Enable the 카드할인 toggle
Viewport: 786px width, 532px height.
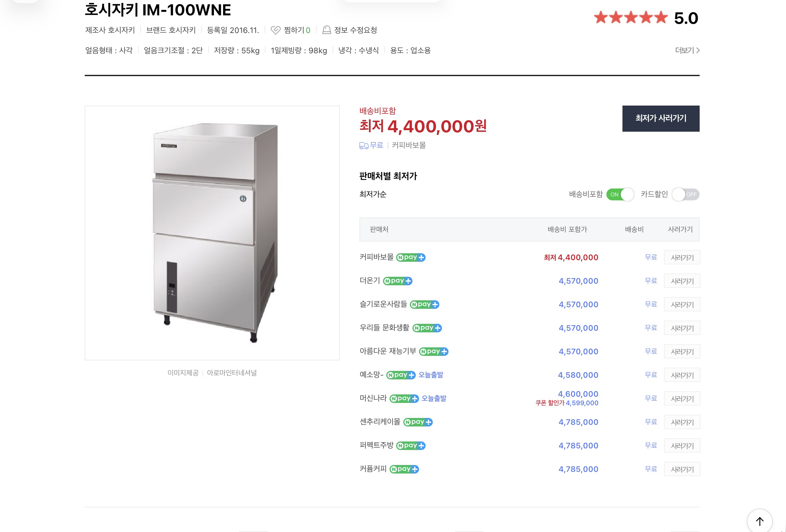pos(685,195)
